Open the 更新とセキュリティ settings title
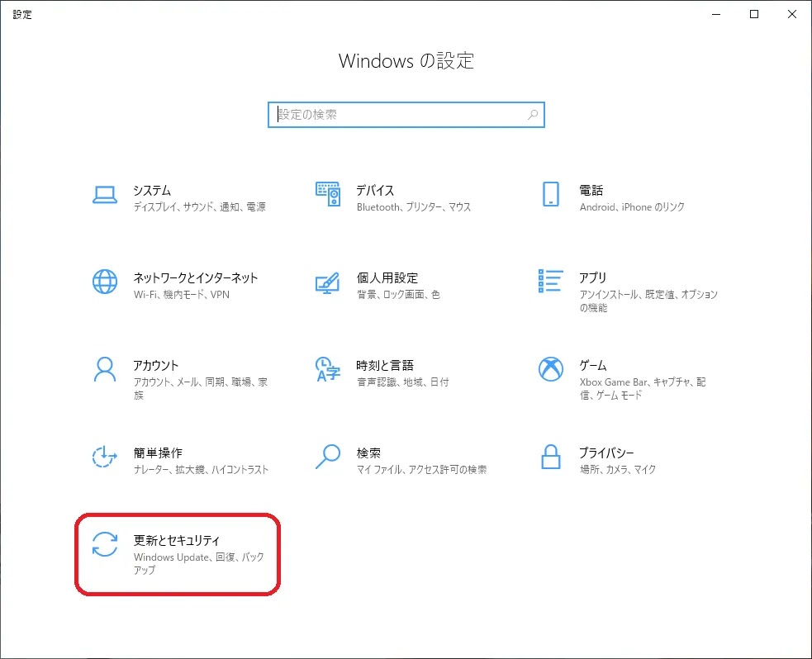The height and width of the screenshot is (659, 812). coord(177,540)
